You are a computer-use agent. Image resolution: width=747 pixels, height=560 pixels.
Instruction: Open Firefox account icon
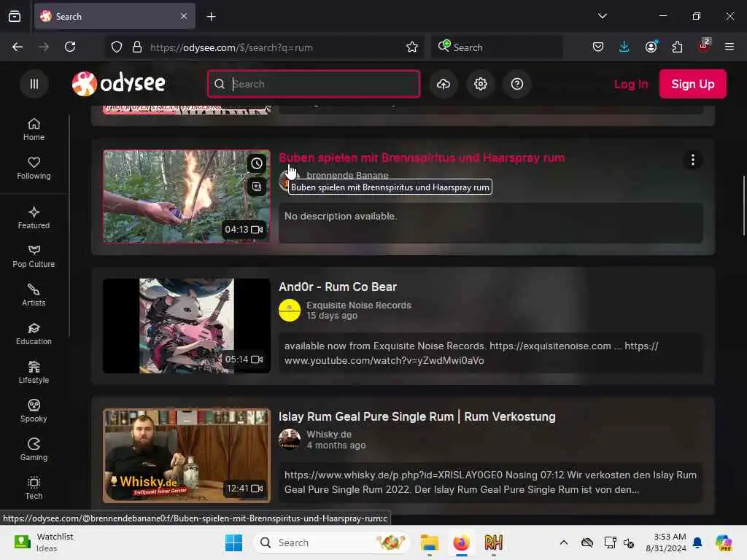pos(651,47)
